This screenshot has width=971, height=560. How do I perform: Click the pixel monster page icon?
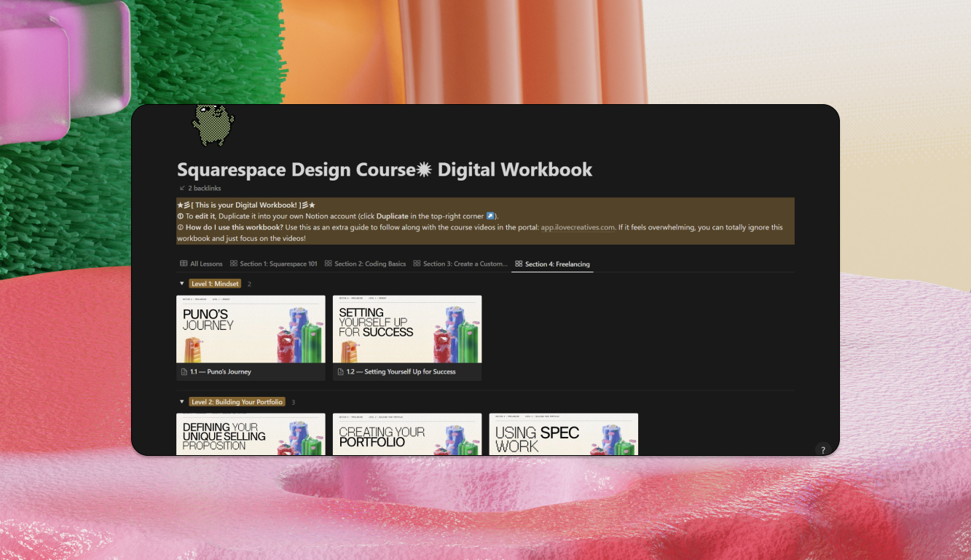coord(213,125)
